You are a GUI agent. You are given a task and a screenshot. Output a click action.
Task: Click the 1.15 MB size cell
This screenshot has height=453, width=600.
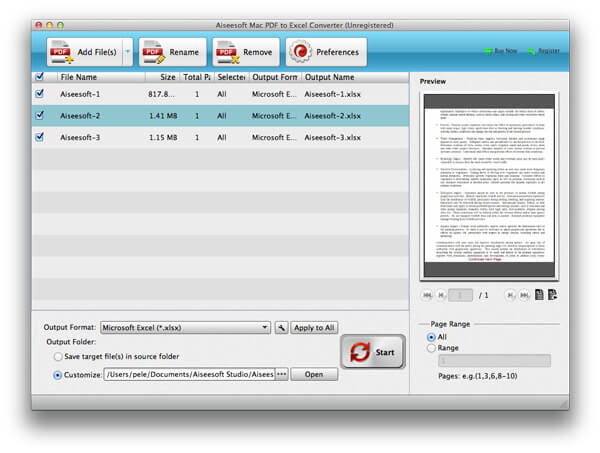(x=163, y=137)
